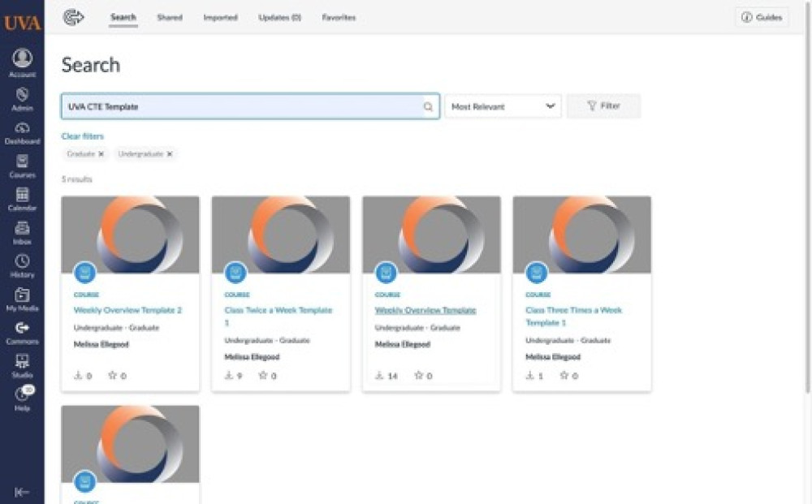Viewport: 812px width, 504px height.
Task: Go to the Dashboard in sidebar
Action: [x=22, y=133]
